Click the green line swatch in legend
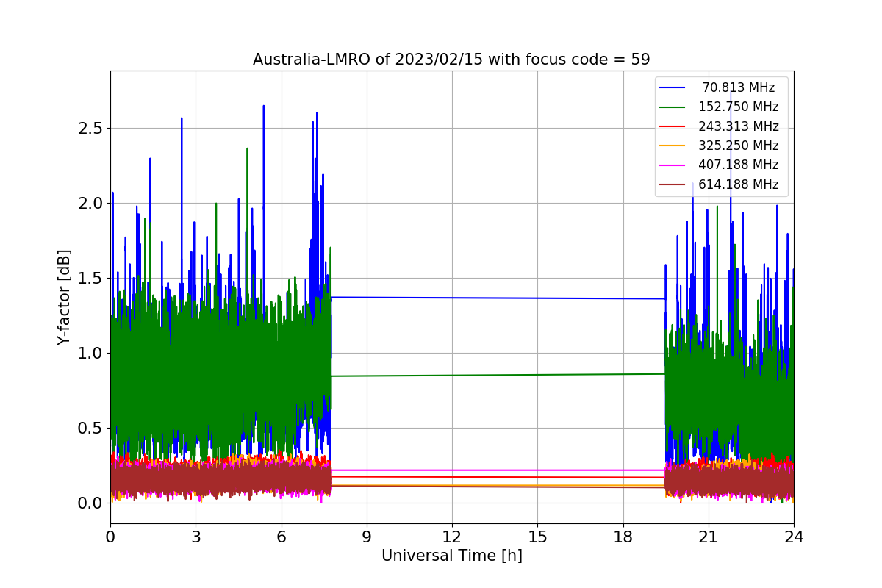 673,107
